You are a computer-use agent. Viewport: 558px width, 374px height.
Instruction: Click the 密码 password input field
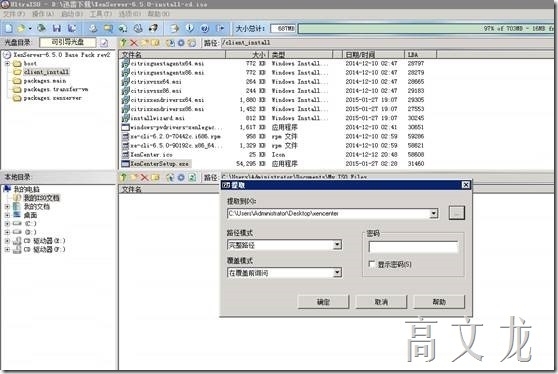[x=413, y=247]
